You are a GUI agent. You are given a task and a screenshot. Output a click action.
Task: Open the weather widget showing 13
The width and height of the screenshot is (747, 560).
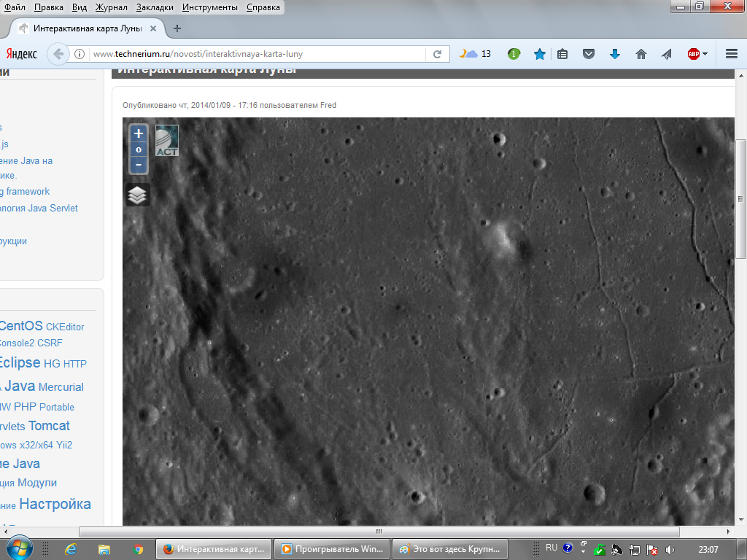[475, 54]
